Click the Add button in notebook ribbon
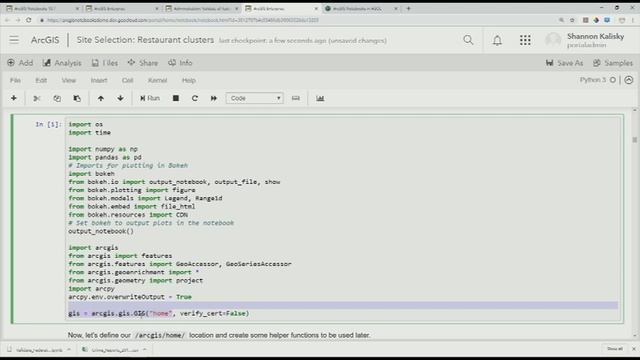This screenshot has width=640, height=360. [20, 63]
